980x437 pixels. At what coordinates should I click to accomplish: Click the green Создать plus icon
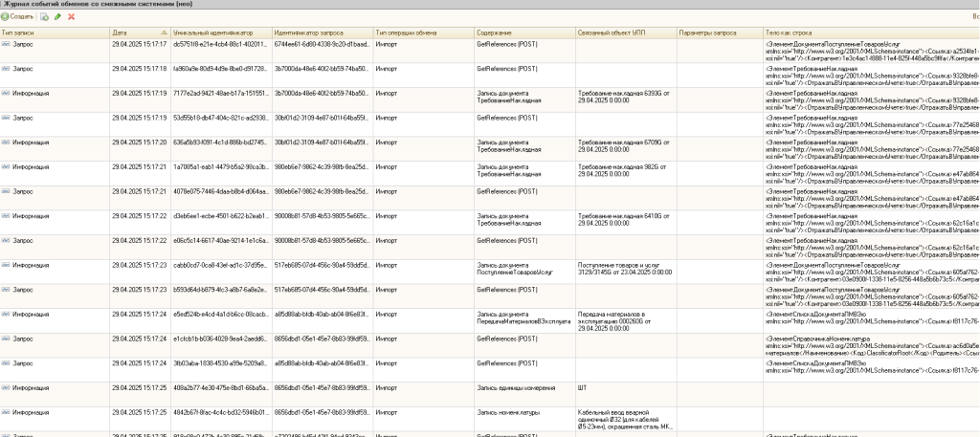pos(5,17)
